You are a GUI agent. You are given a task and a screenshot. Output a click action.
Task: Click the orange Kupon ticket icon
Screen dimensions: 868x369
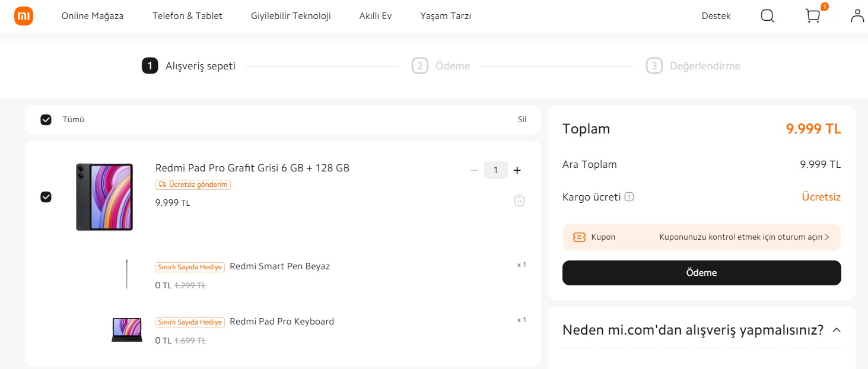coord(579,237)
